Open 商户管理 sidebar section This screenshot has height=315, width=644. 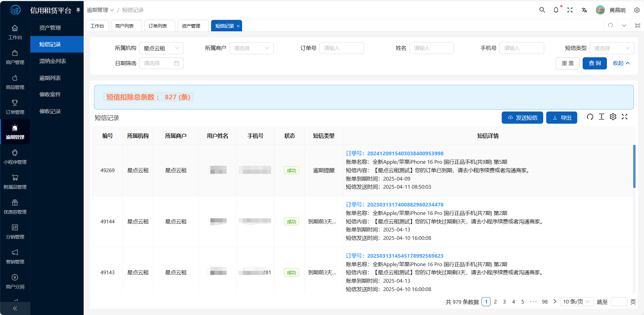click(15, 57)
